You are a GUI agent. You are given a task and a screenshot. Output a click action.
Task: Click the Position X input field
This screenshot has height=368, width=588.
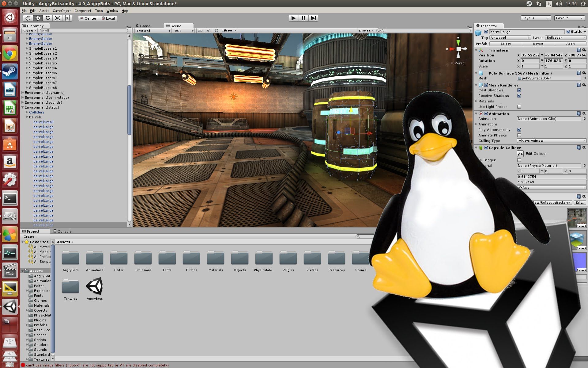(x=530, y=55)
